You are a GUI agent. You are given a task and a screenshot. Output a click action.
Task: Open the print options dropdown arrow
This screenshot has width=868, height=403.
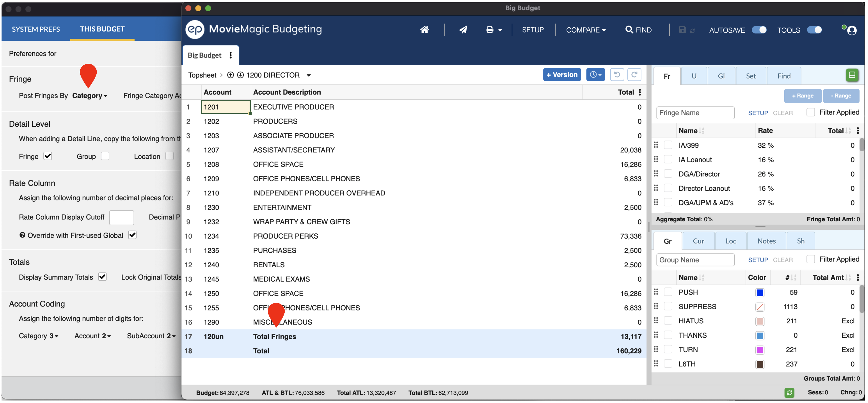point(500,31)
